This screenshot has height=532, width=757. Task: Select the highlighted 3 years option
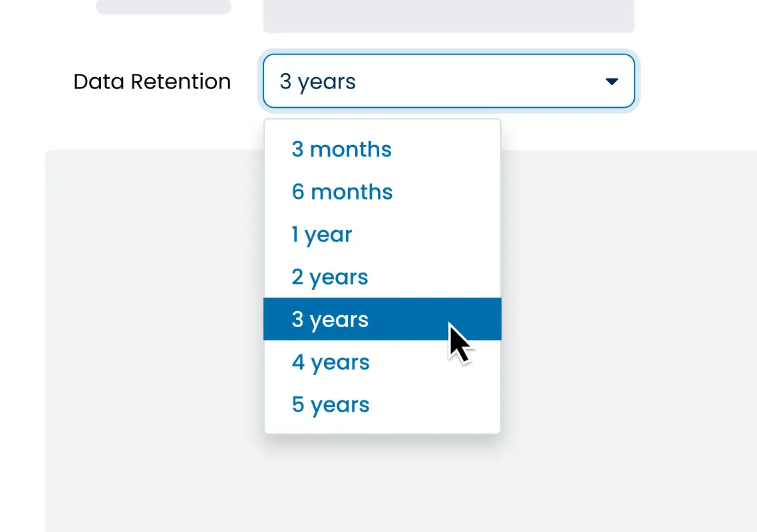tap(330, 319)
